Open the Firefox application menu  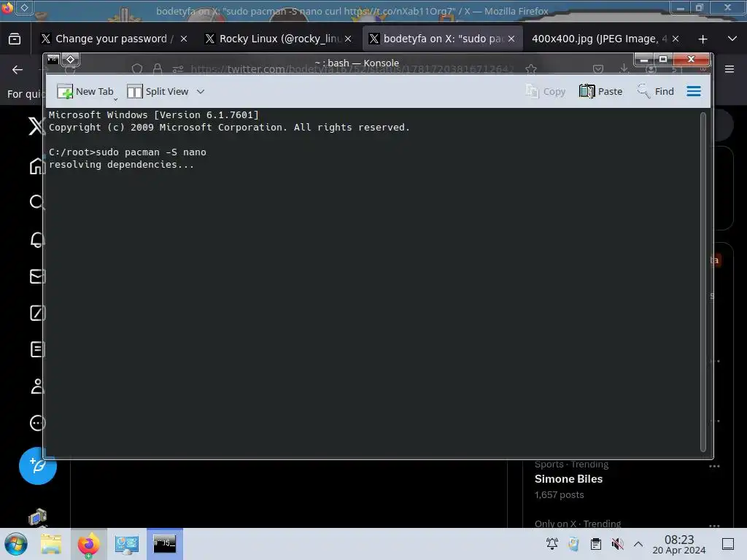tap(729, 69)
